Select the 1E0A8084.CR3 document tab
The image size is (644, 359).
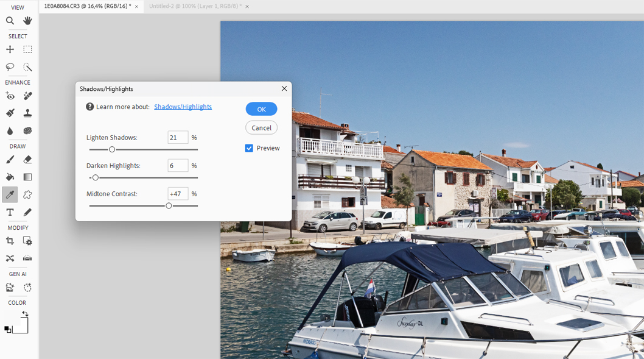87,6
